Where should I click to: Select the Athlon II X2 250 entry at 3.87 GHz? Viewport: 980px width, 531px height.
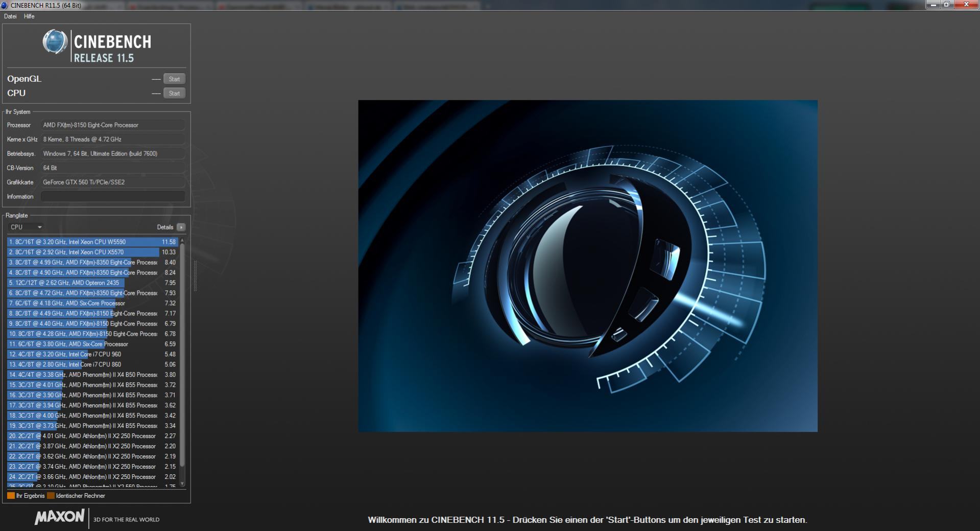pos(92,446)
